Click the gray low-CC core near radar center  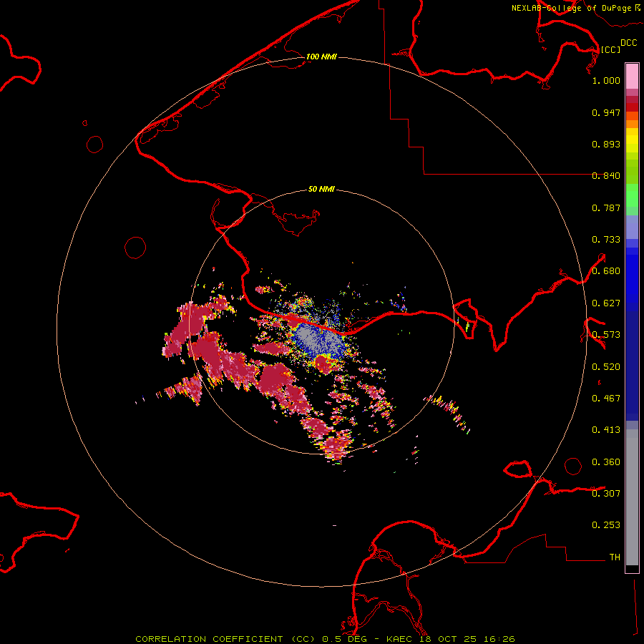(317, 339)
